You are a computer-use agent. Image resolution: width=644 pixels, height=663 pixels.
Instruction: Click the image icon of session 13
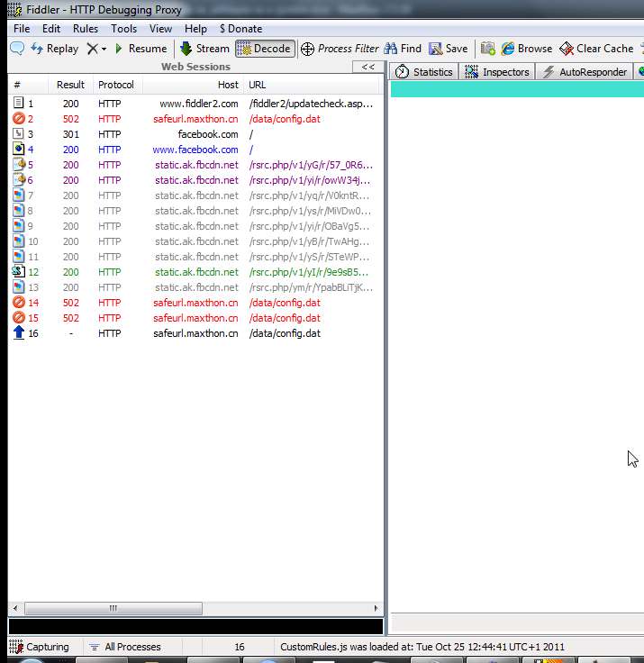[x=18, y=286]
